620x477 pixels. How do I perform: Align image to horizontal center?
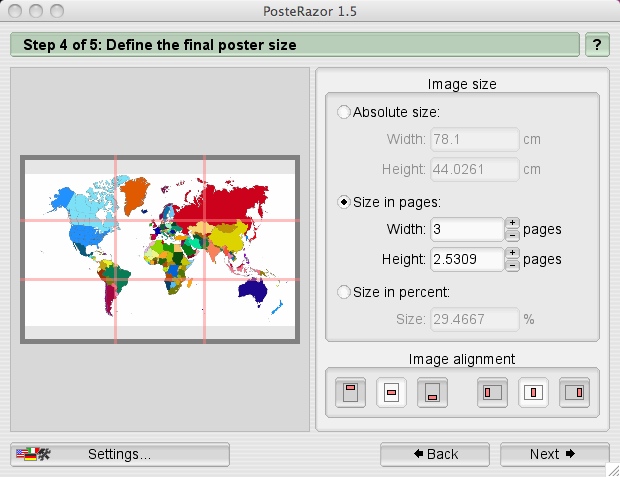tap(533, 392)
